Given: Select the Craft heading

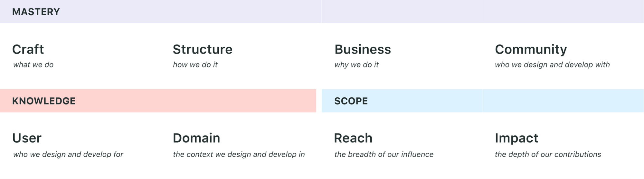Looking at the screenshot, I should [28, 49].
